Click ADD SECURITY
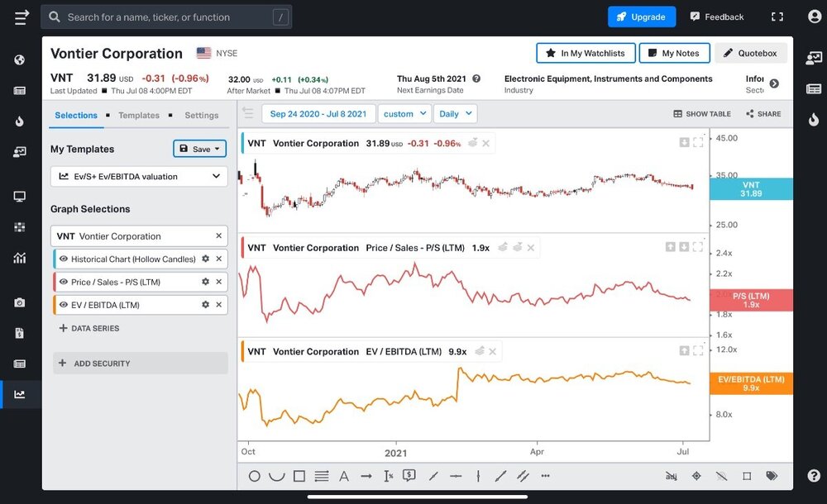 click(141, 364)
